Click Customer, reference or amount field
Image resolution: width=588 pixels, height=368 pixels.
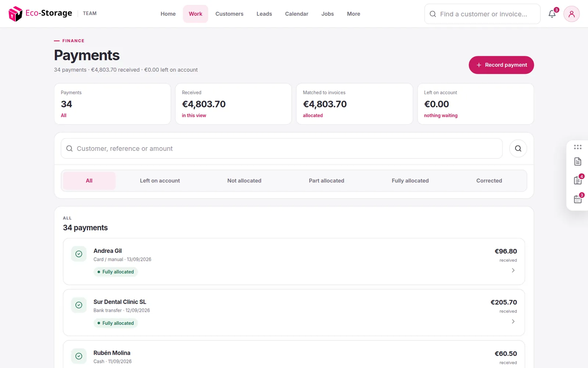click(x=282, y=149)
